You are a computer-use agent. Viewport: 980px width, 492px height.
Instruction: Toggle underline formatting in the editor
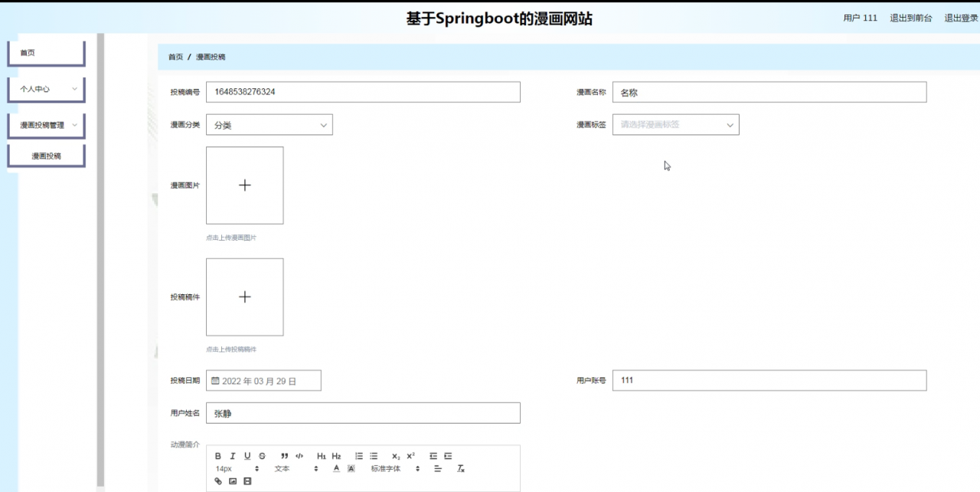pos(247,456)
